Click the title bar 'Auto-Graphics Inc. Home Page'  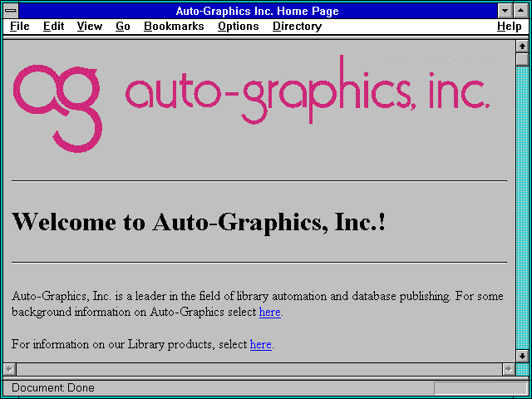pos(257,11)
